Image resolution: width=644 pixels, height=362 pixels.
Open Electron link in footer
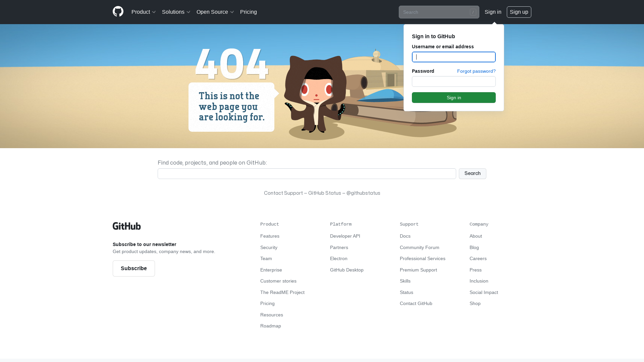coord(339,258)
